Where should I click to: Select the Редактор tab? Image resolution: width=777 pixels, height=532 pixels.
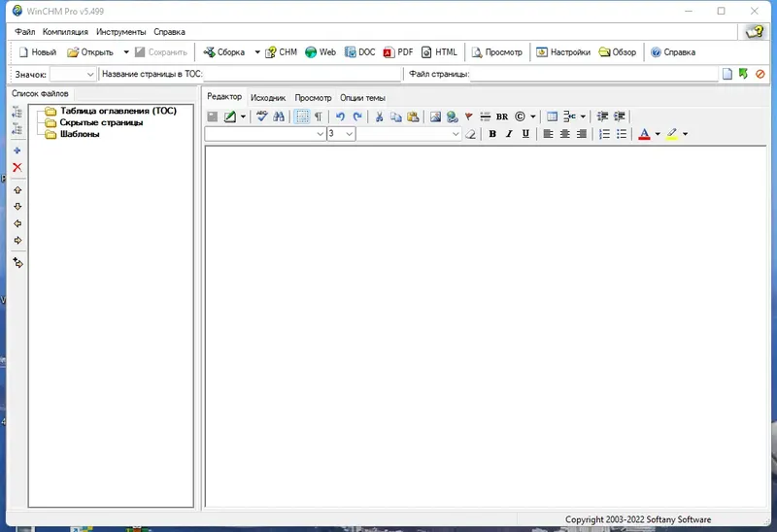point(224,96)
